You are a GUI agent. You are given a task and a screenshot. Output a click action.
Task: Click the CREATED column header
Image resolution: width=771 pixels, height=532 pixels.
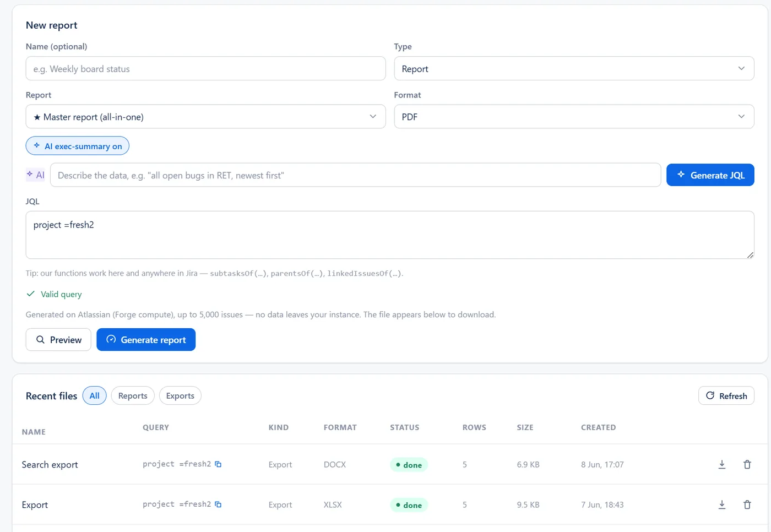click(x=599, y=427)
